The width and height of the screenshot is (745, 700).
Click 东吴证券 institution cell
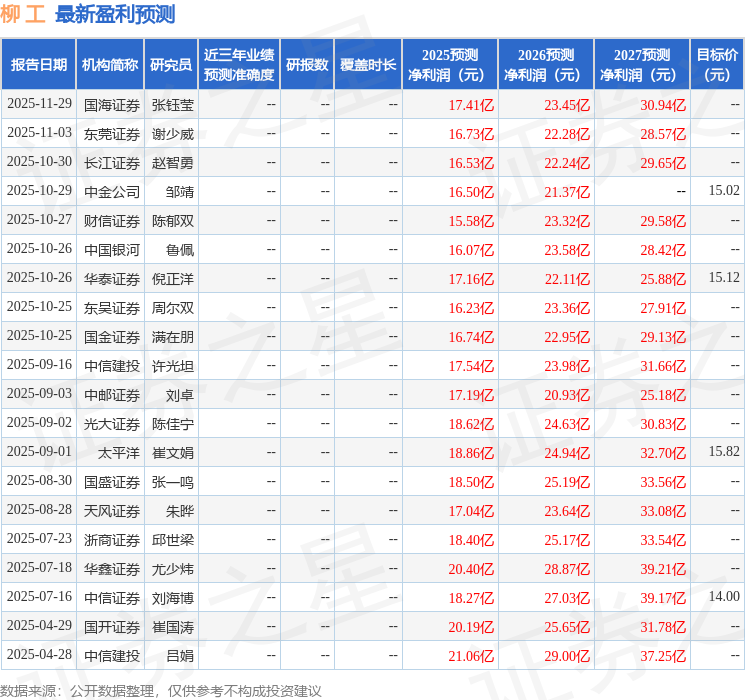[x=112, y=308]
